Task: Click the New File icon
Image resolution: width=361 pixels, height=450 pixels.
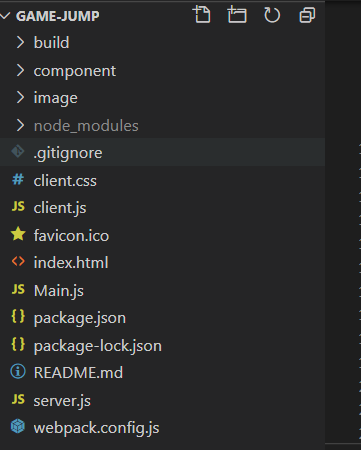Action: tap(202, 15)
